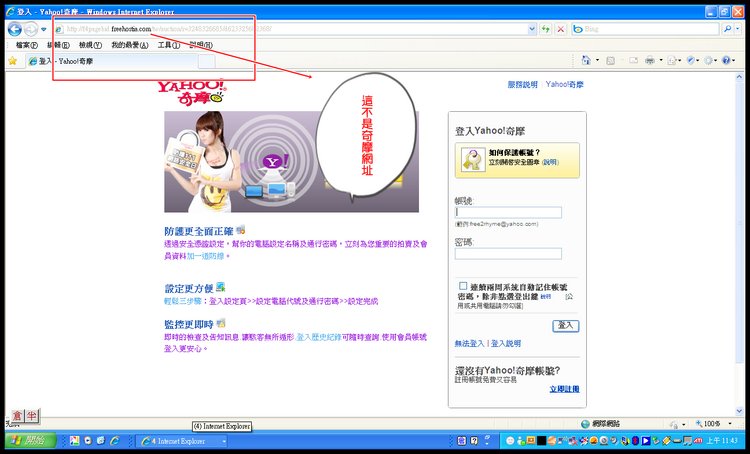Image resolution: width=750 pixels, height=454 pixels.
Task: Open the 檢視(V) View menu
Action: coord(90,45)
